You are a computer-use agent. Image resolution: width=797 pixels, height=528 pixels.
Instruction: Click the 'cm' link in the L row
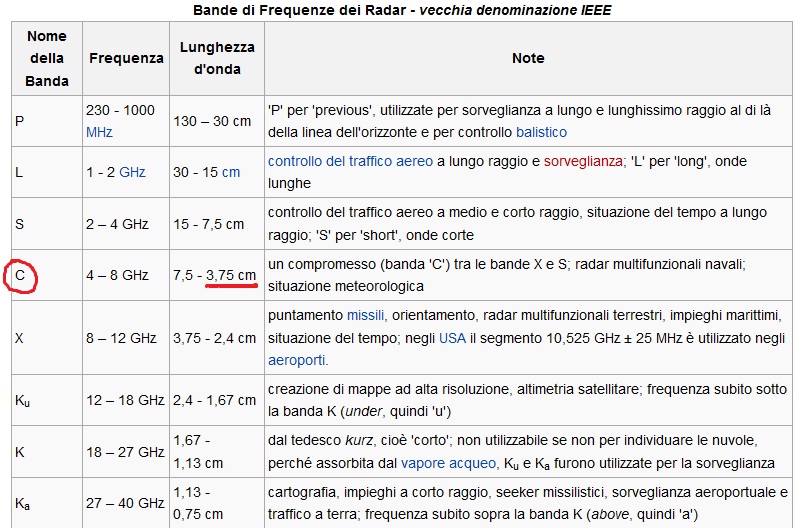click(231, 172)
